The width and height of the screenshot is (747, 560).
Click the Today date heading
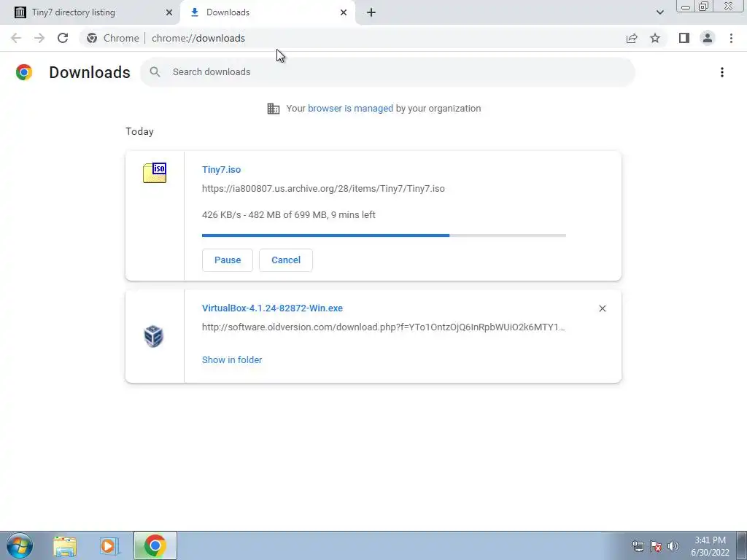pyautogui.click(x=139, y=131)
